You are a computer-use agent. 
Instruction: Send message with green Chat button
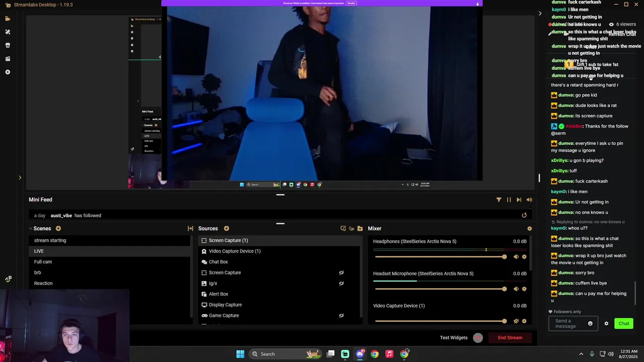[624, 323]
